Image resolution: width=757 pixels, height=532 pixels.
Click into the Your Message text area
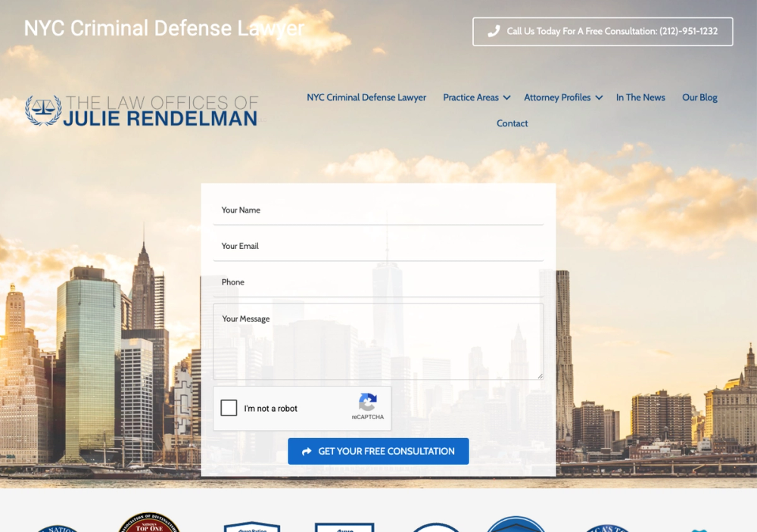[x=378, y=342]
